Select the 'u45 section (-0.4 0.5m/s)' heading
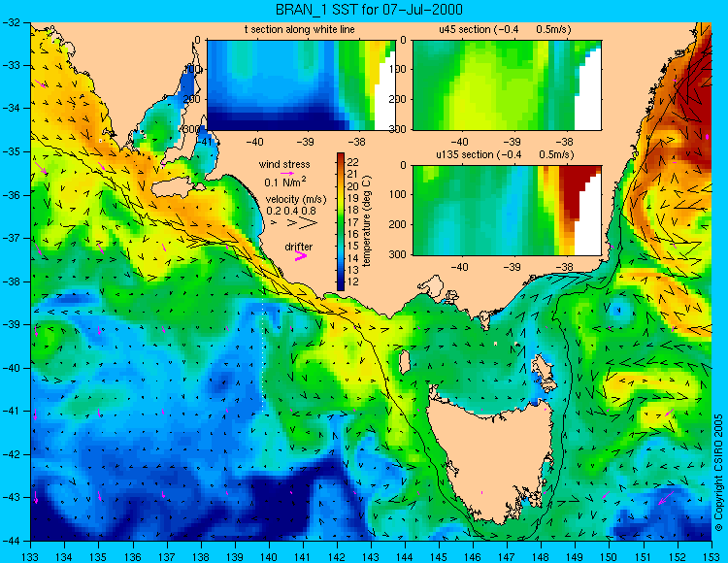 pyautogui.click(x=505, y=30)
